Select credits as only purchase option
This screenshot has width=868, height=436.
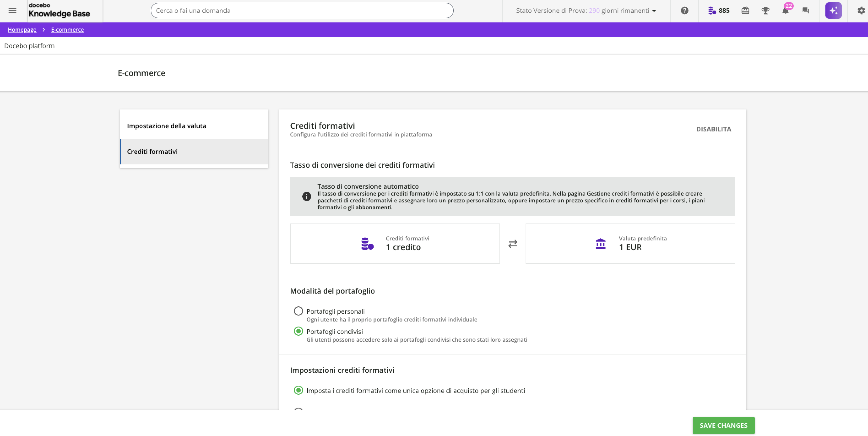pos(298,390)
